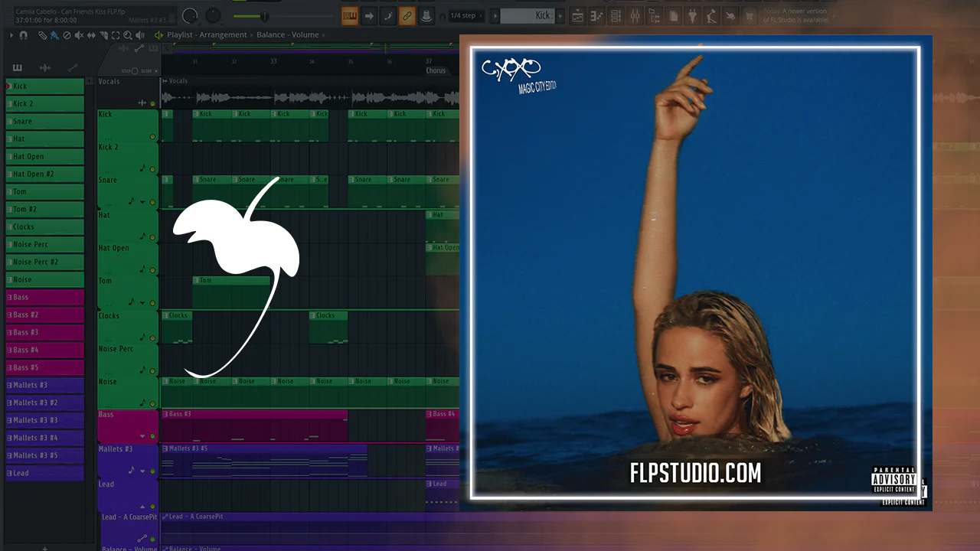The image size is (980, 551).
Task: Select the Playback speaker tool
Action: [140, 35]
